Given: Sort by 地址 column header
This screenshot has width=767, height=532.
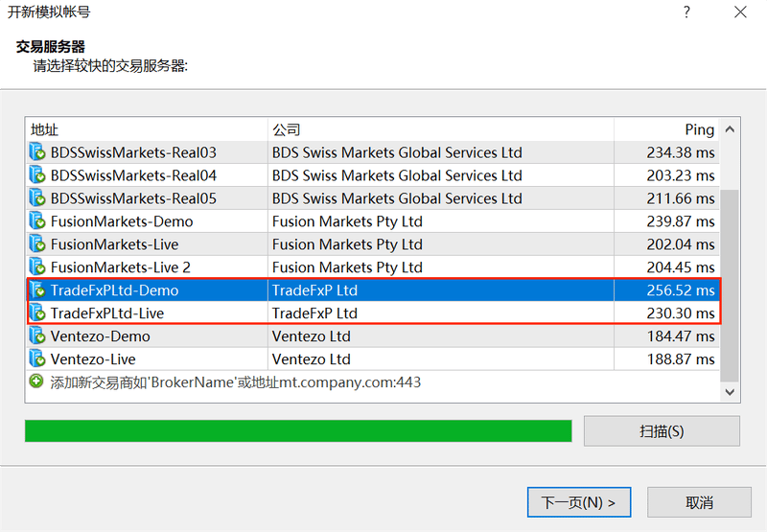Looking at the screenshot, I should click(147, 129).
